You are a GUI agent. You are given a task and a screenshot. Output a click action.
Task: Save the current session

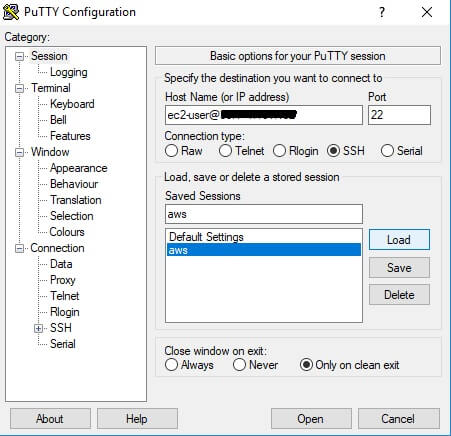tap(399, 267)
